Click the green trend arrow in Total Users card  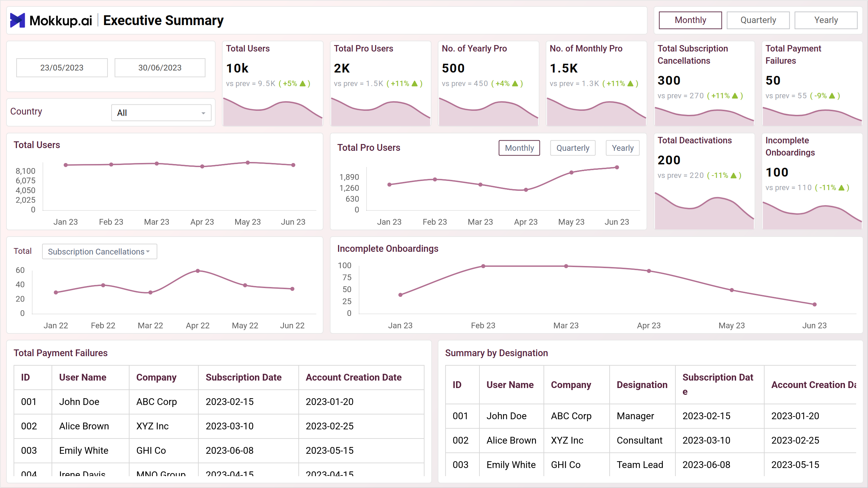point(303,83)
